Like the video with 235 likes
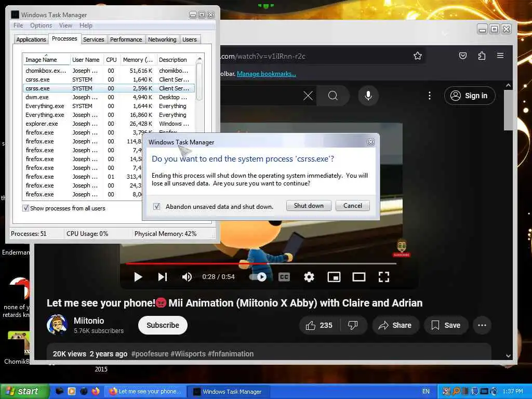The width and height of the screenshot is (532, 399). coord(319,325)
